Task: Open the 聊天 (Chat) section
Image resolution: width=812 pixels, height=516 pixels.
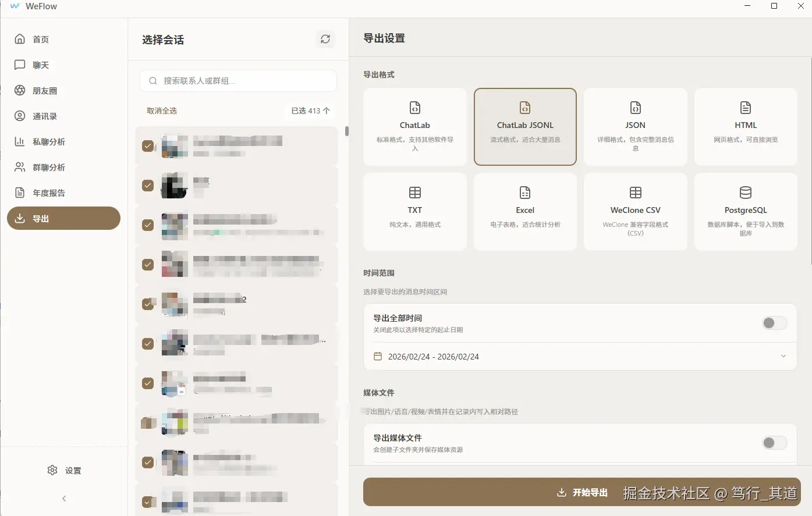Action: [x=40, y=65]
